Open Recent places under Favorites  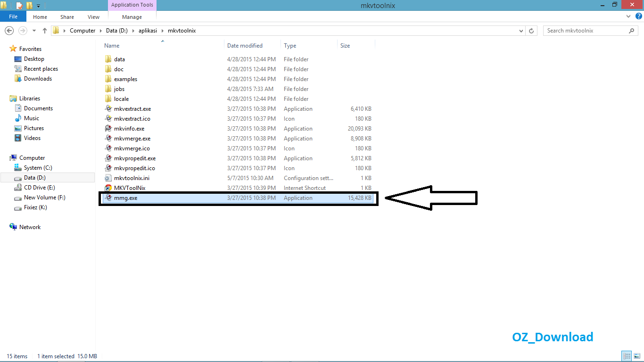pyautogui.click(x=41, y=69)
